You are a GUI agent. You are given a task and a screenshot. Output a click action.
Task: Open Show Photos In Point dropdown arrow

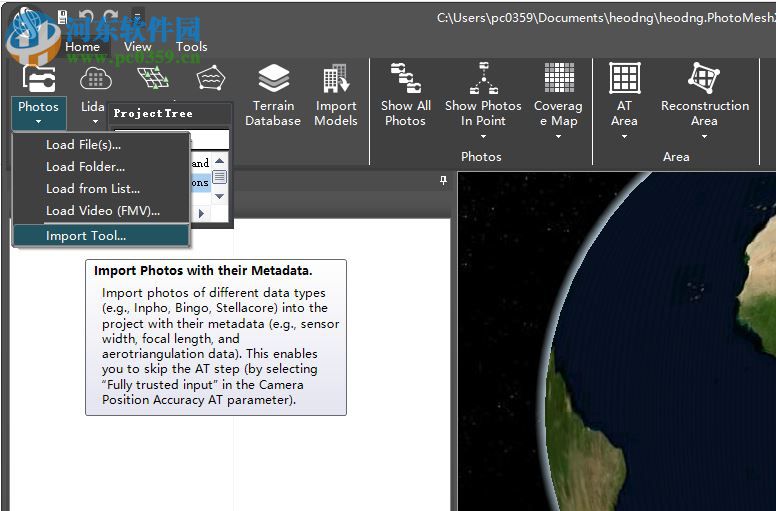click(x=483, y=137)
